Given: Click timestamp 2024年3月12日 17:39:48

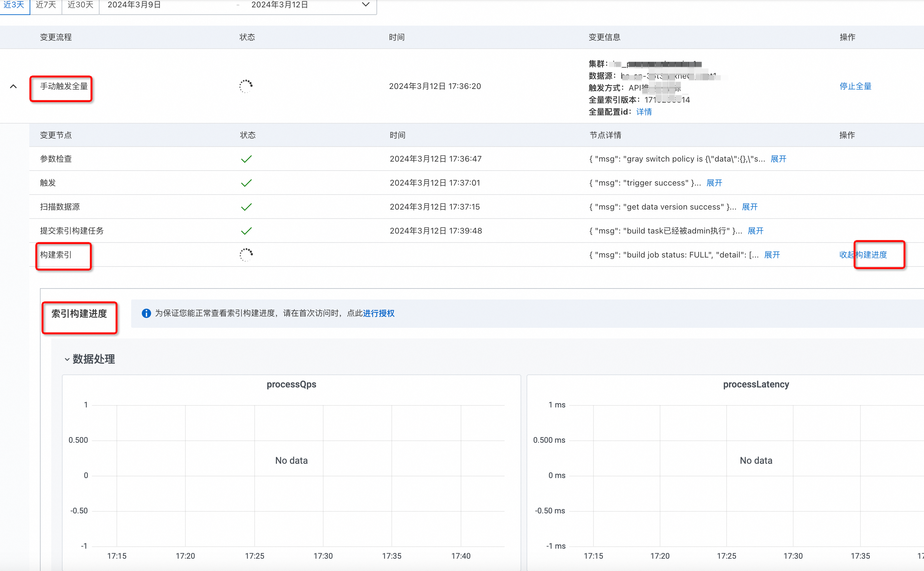Looking at the screenshot, I should pyautogui.click(x=436, y=231).
